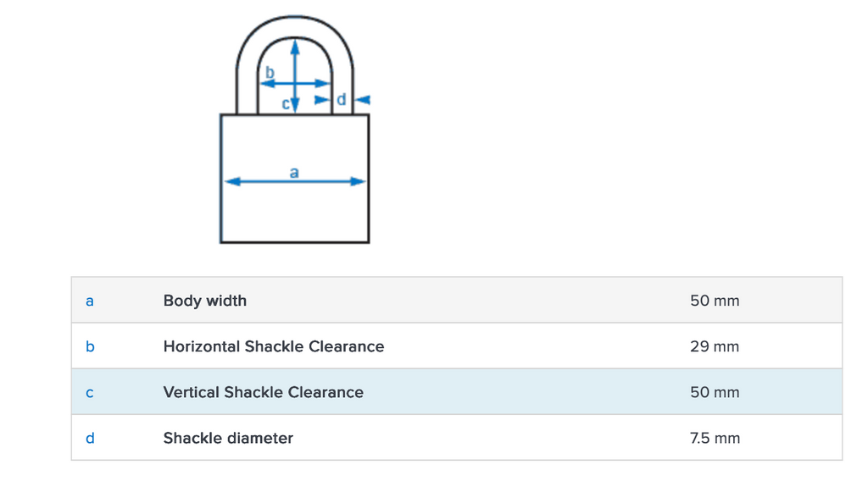The height and width of the screenshot is (481, 868).
Task: Click the 'c' label in padlock diagram
Action: 287,105
